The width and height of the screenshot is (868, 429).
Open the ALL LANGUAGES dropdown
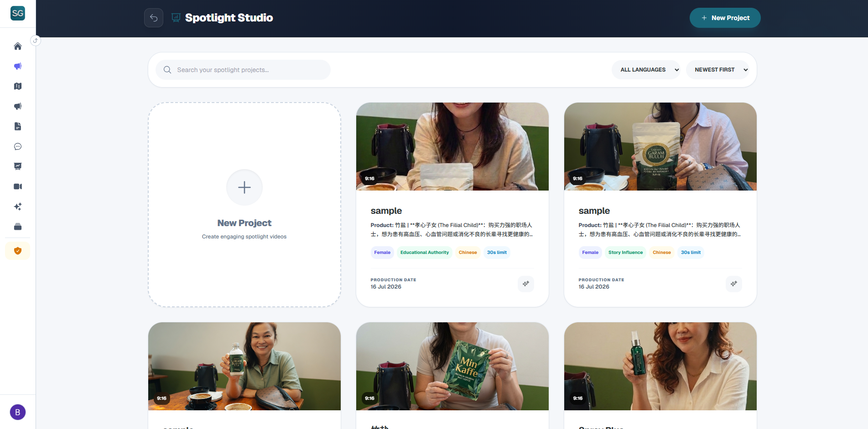click(x=646, y=70)
